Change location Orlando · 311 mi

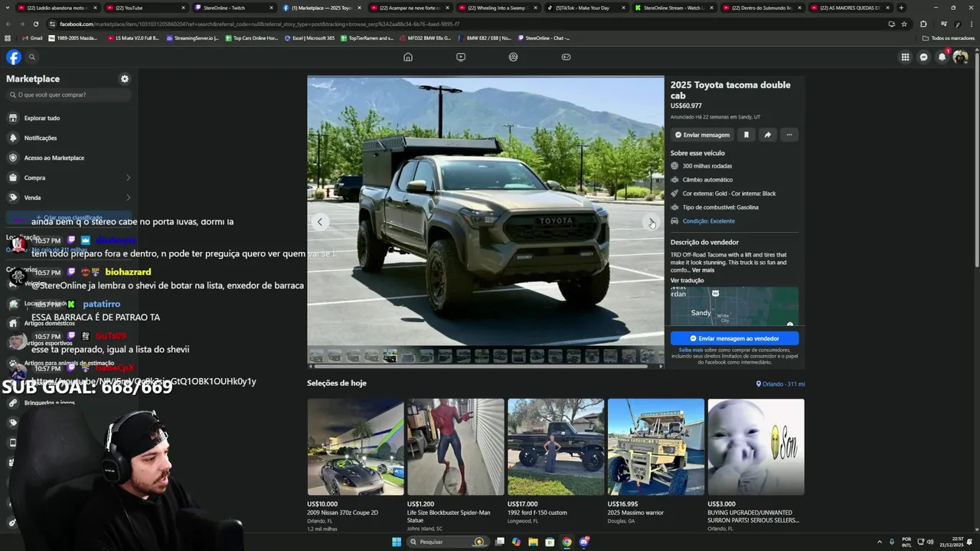(780, 384)
